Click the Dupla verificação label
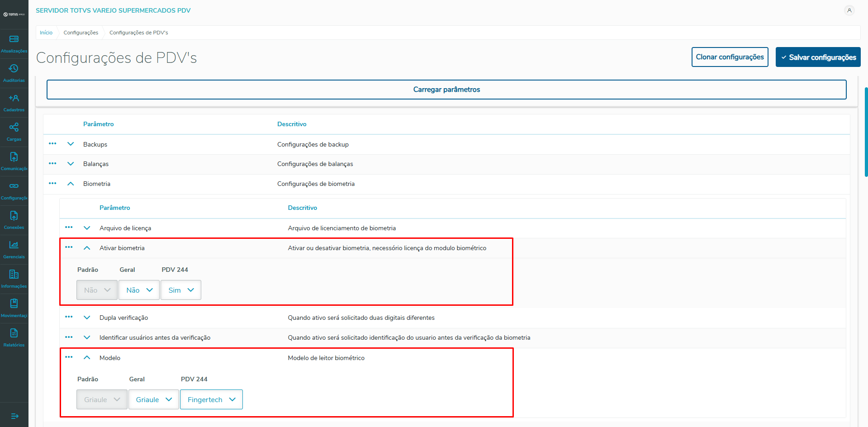The width and height of the screenshot is (868, 427). pos(124,318)
